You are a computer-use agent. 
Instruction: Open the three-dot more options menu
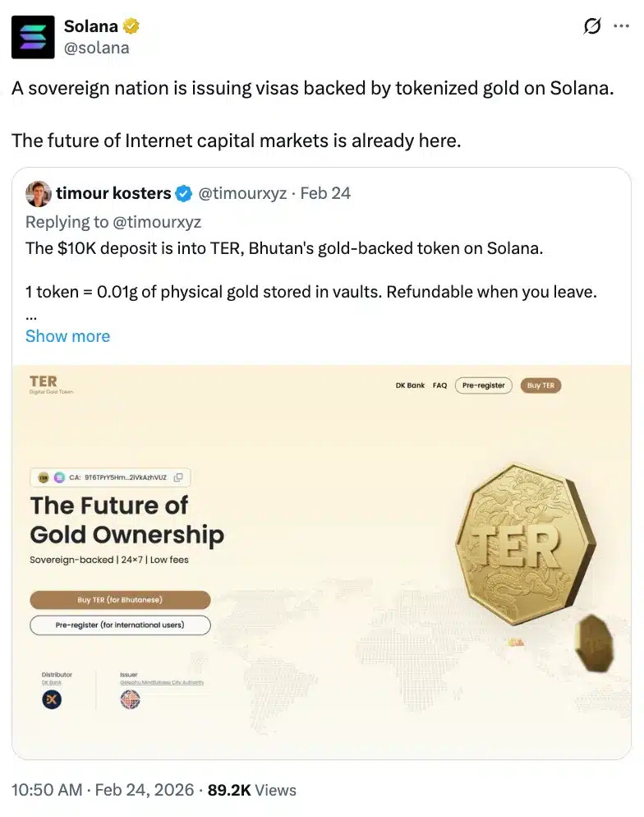tap(621, 27)
